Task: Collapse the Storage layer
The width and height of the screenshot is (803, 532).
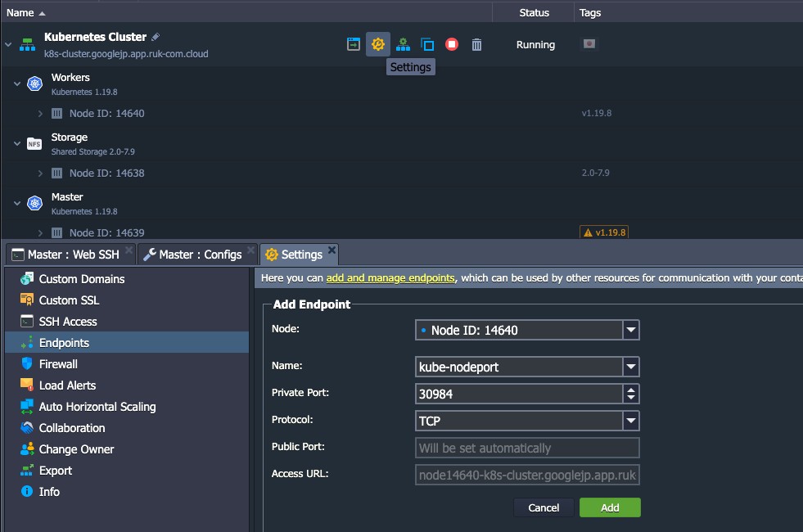Action: tap(17, 143)
